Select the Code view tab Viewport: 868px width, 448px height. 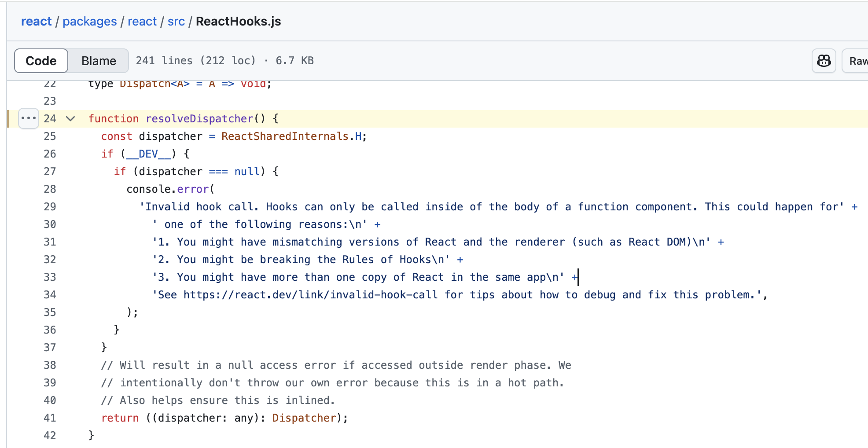(41, 61)
